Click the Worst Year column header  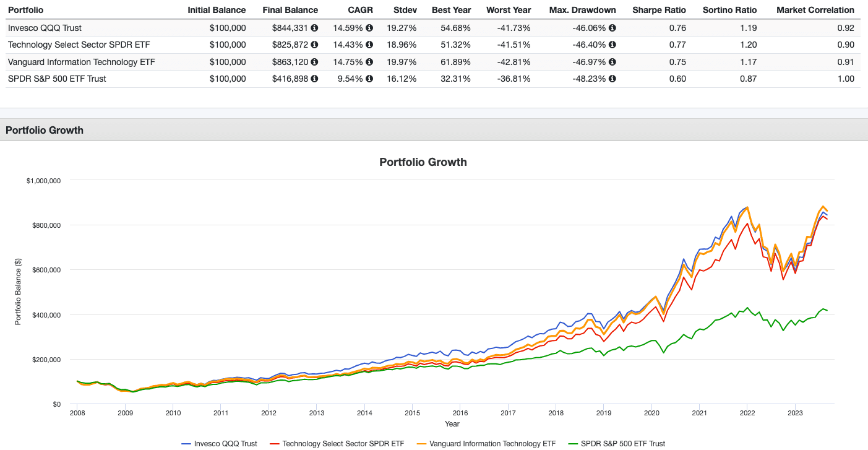point(509,10)
